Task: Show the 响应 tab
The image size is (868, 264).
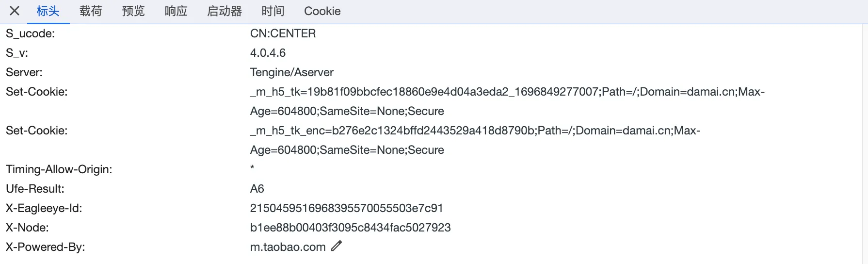Action: pos(176,11)
